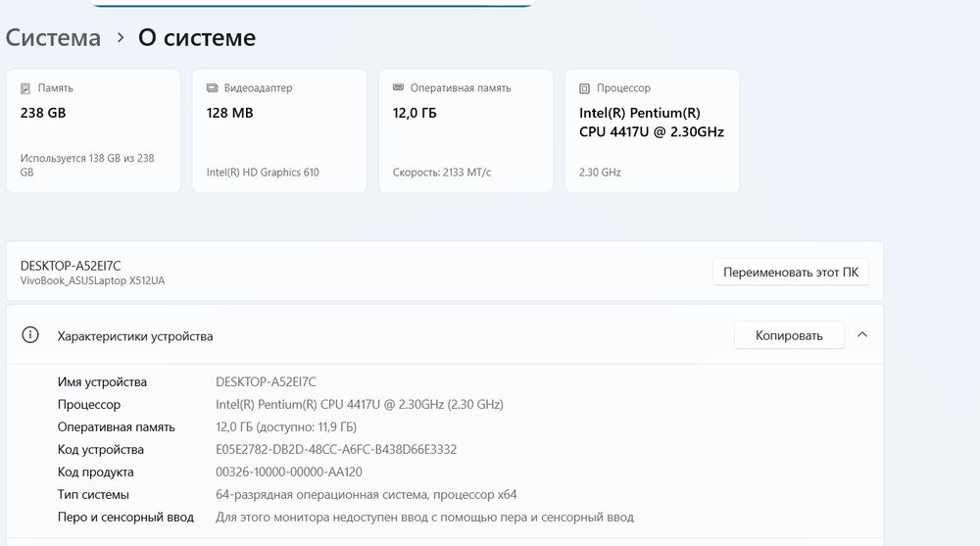980x546 pixels.
Task: Click Код устройства label
Action: tap(101, 449)
